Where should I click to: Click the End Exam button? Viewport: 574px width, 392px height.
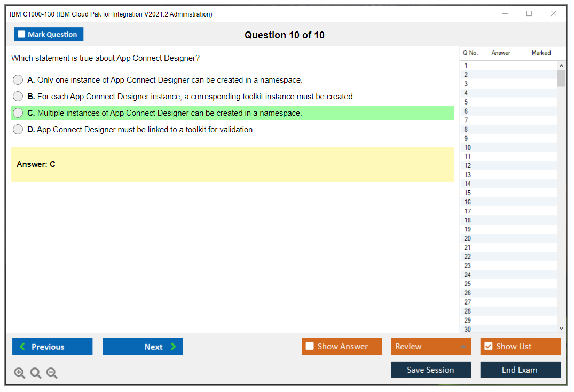(520, 370)
